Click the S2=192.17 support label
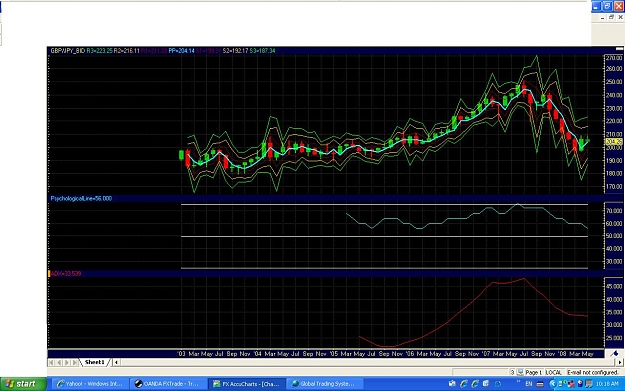 click(x=236, y=51)
